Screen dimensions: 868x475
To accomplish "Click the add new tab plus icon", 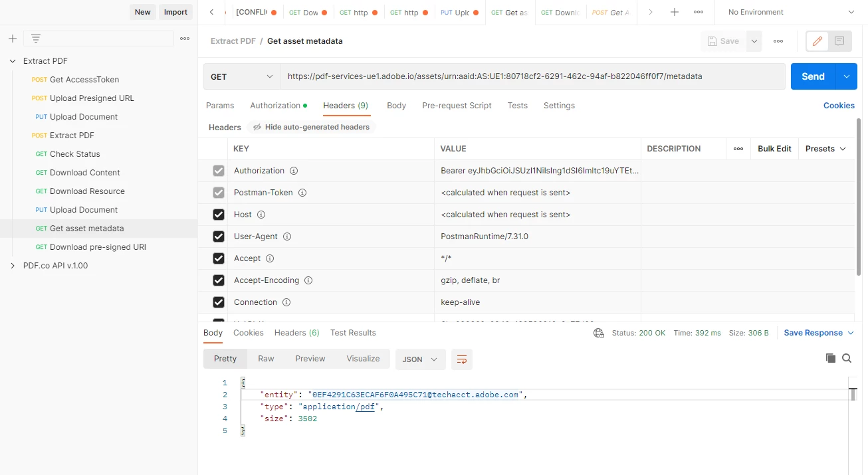I will 675,12.
